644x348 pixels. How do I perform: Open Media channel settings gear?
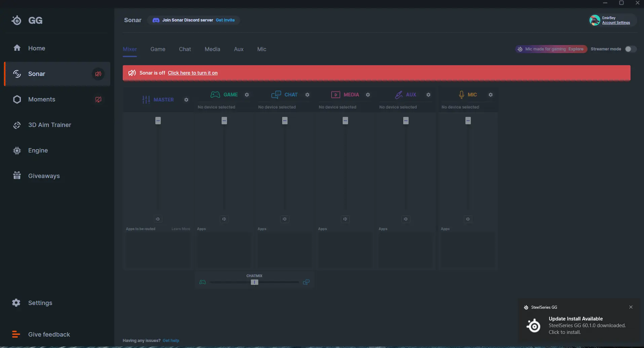(x=368, y=95)
